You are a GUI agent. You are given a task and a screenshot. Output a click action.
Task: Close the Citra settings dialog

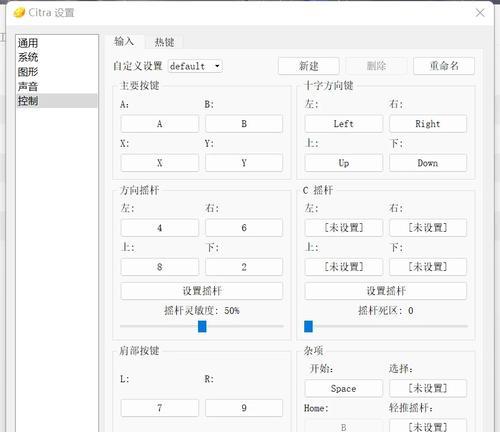[x=480, y=13]
